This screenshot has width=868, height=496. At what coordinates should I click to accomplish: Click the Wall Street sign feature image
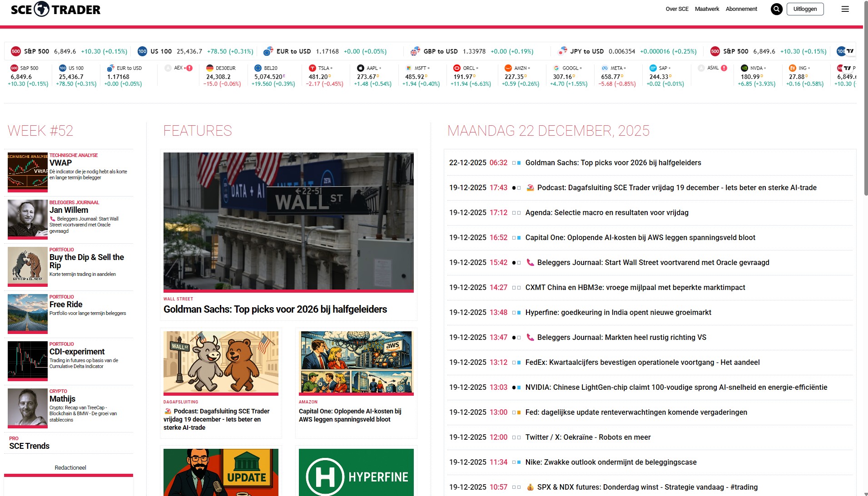[288, 222]
